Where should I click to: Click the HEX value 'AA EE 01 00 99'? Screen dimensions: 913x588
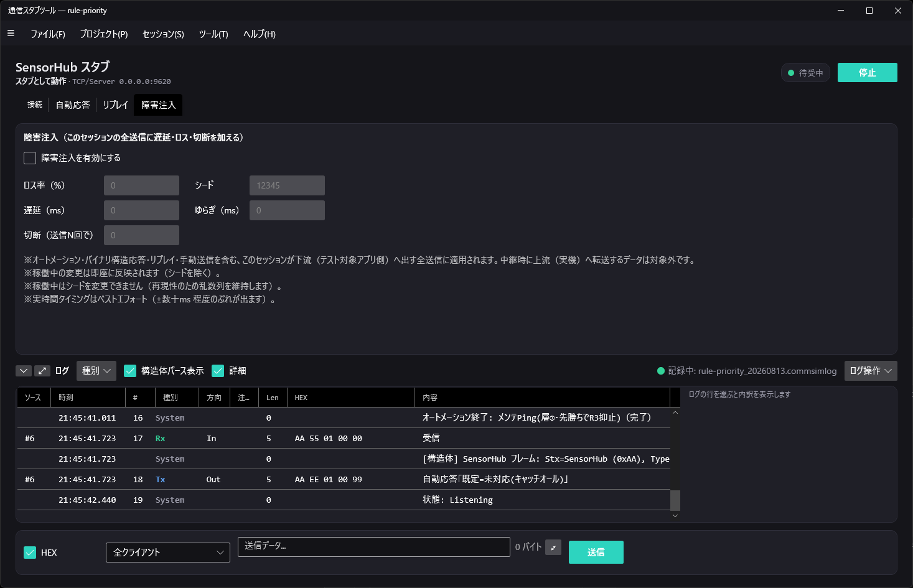click(328, 480)
